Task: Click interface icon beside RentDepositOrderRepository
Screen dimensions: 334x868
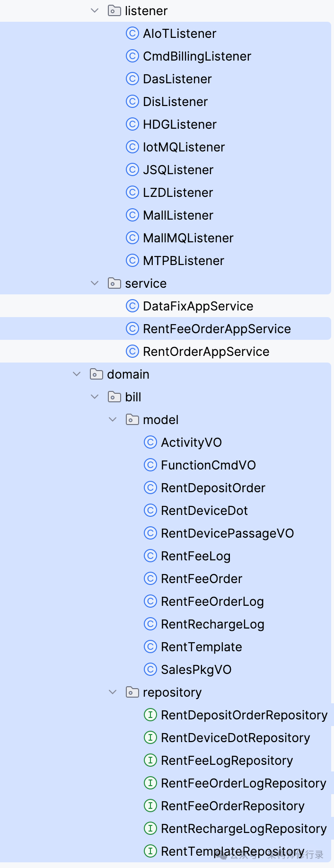Action: tap(150, 715)
